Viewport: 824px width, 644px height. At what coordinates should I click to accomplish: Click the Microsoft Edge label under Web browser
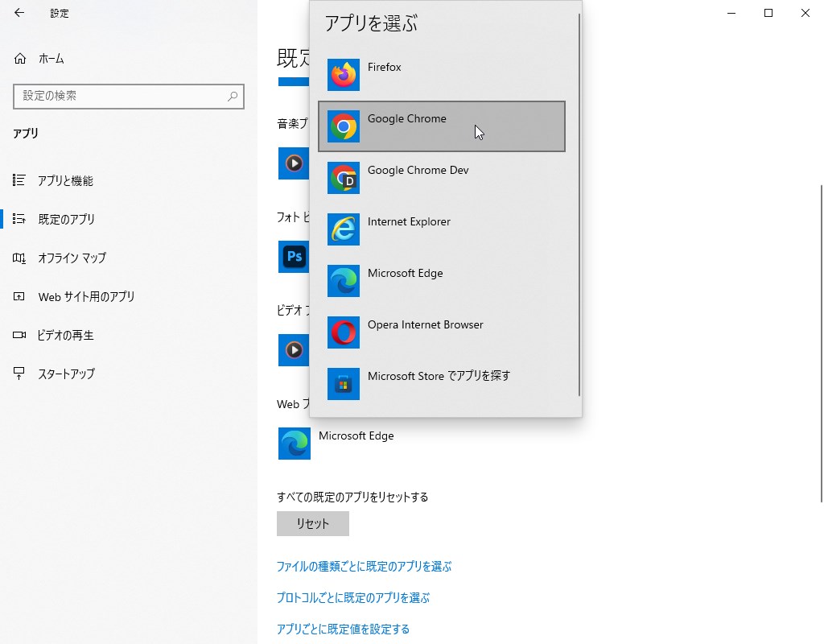[x=356, y=436]
